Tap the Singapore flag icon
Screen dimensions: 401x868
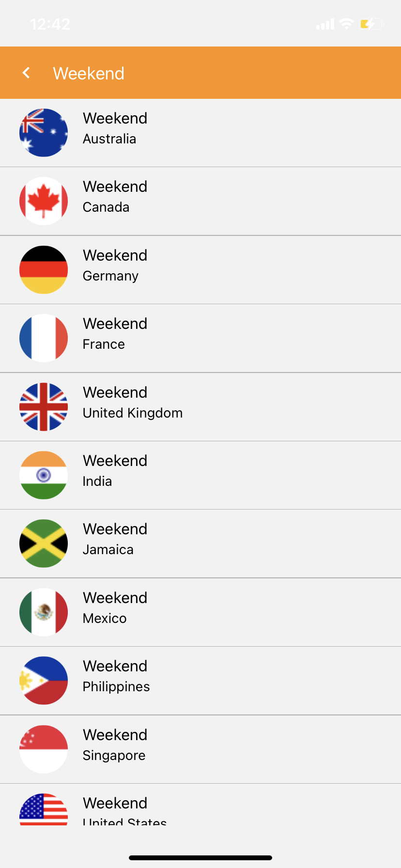pyautogui.click(x=44, y=749)
